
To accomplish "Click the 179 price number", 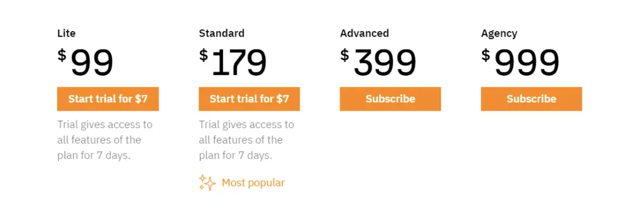I will pyautogui.click(x=239, y=63).
